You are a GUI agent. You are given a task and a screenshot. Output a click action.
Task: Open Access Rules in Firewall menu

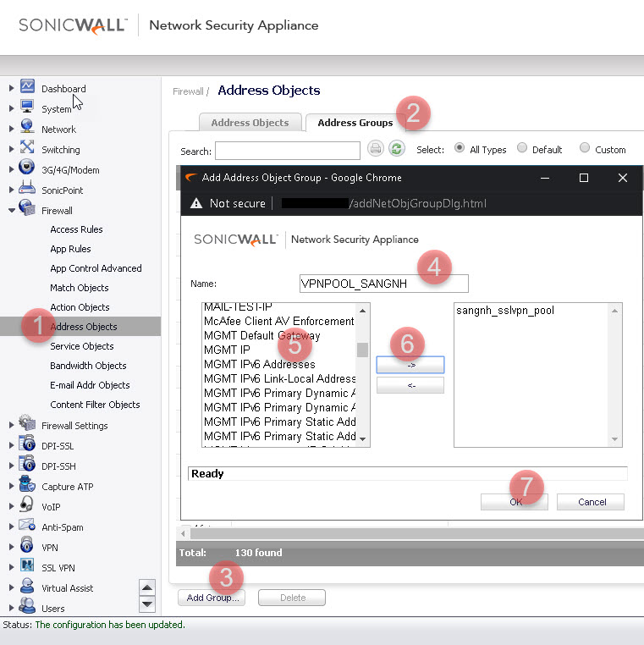[76, 229]
